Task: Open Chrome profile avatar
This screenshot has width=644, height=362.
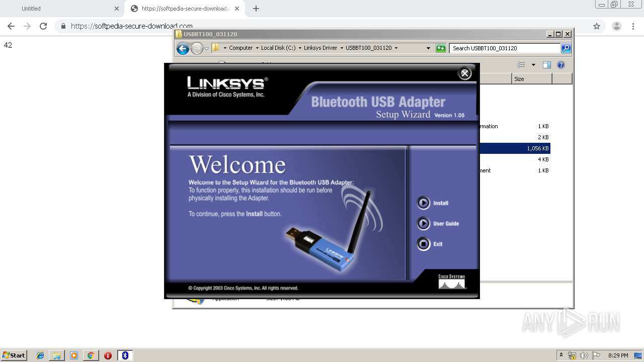Action: coord(617,26)
